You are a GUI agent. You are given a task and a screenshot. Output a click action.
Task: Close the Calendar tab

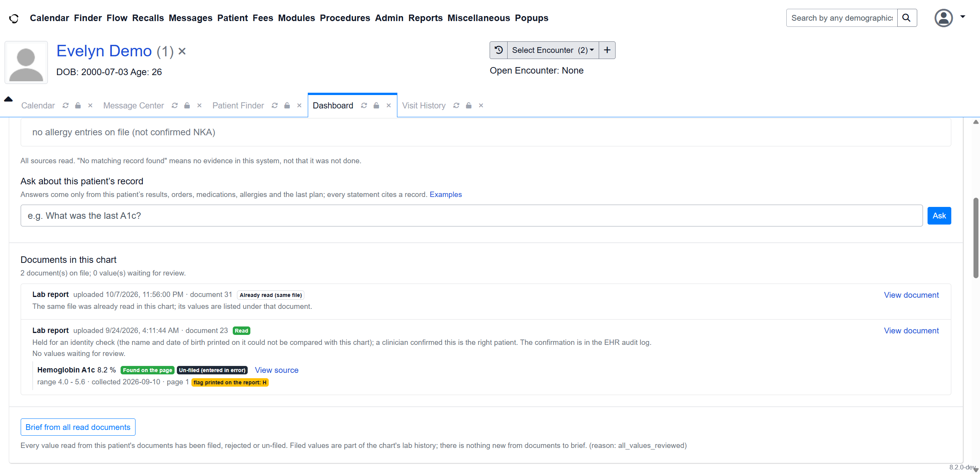90,105
